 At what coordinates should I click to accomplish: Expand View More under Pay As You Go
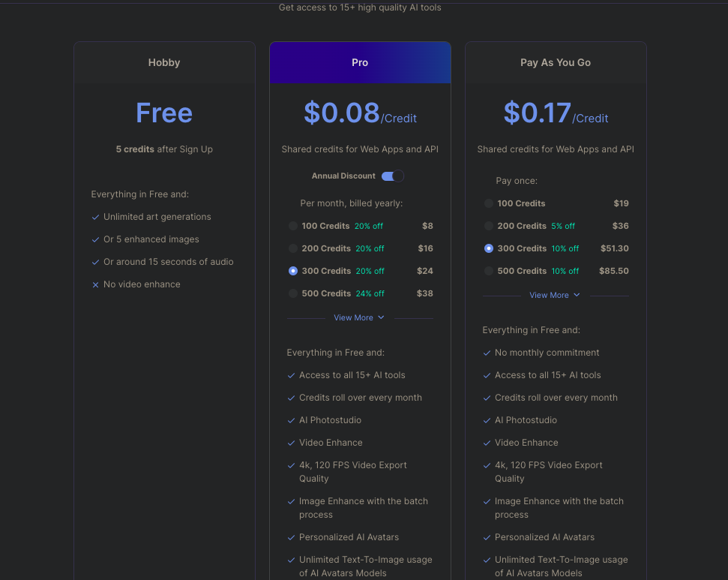(550, 296)
